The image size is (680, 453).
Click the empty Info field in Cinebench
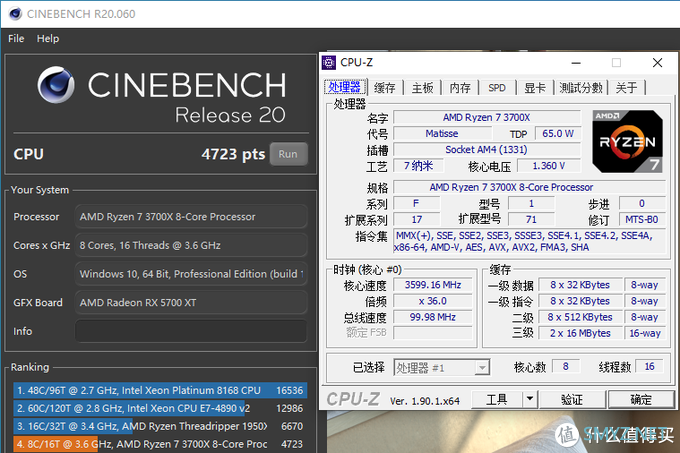click(191, 331)
